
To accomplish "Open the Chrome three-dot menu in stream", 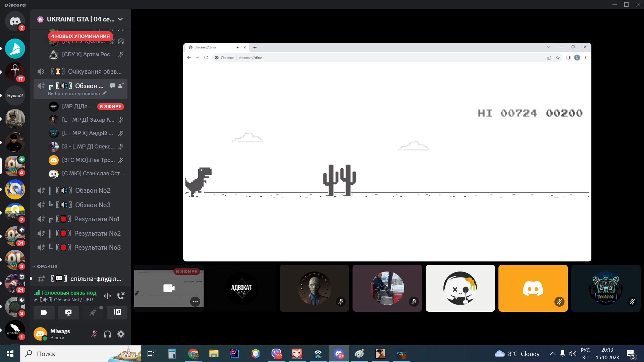I will point(586,58).
